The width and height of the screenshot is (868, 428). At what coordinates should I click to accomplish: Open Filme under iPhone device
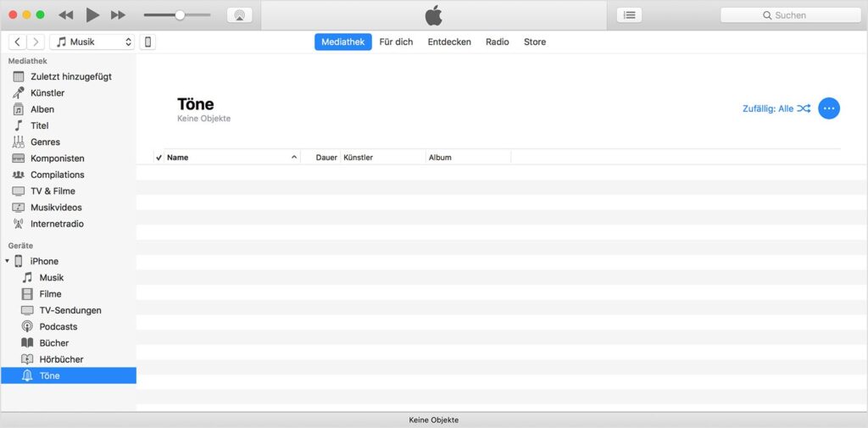68,294
